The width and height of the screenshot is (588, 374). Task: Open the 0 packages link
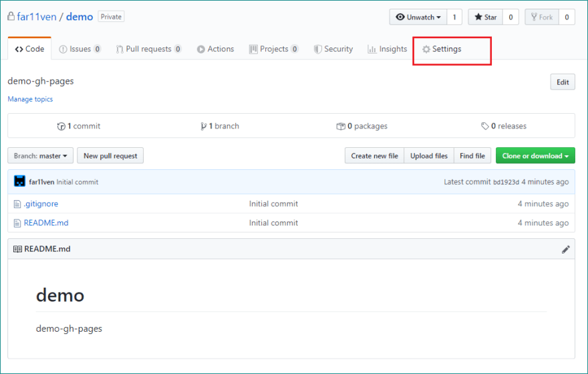point(362,126)
